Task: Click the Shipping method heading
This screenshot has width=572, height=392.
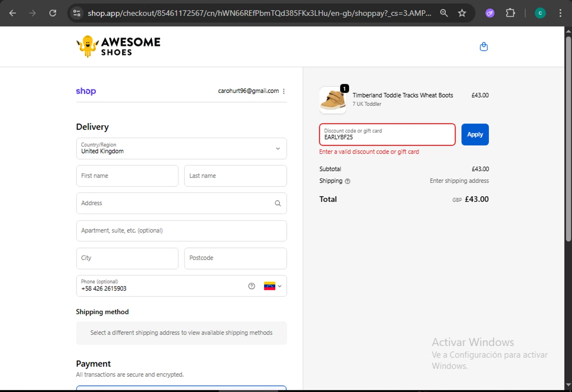Action: [102, 312]
